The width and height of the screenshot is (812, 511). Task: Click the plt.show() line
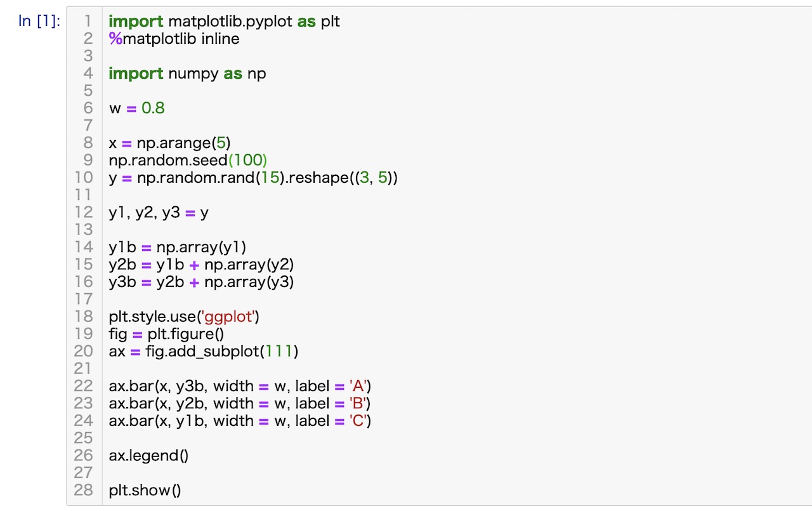pos(145,489)
